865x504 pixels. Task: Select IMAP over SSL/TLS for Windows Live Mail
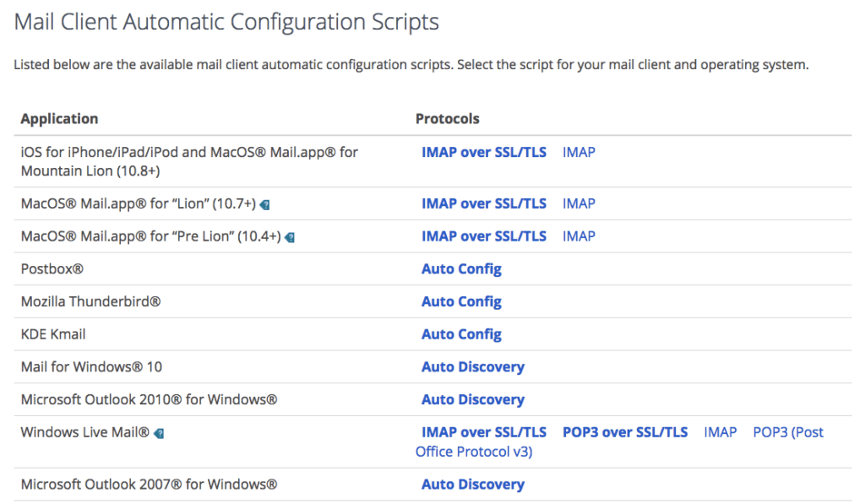click(x=484, y=432)
